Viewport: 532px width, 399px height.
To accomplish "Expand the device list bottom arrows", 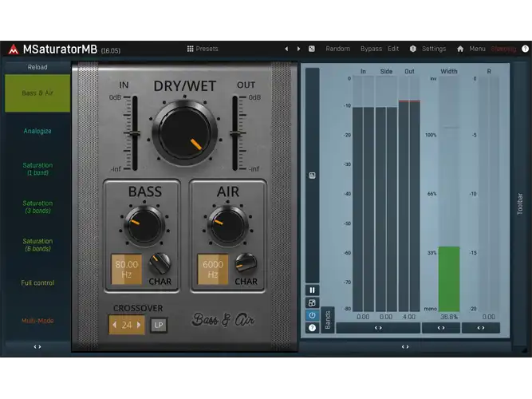I will pos(37,346).
